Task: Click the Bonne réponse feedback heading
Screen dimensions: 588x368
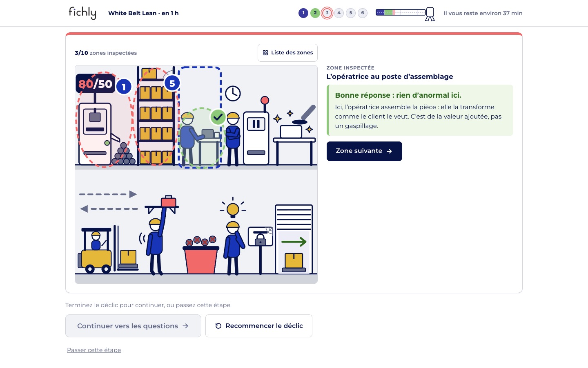Action: [398, 95]
